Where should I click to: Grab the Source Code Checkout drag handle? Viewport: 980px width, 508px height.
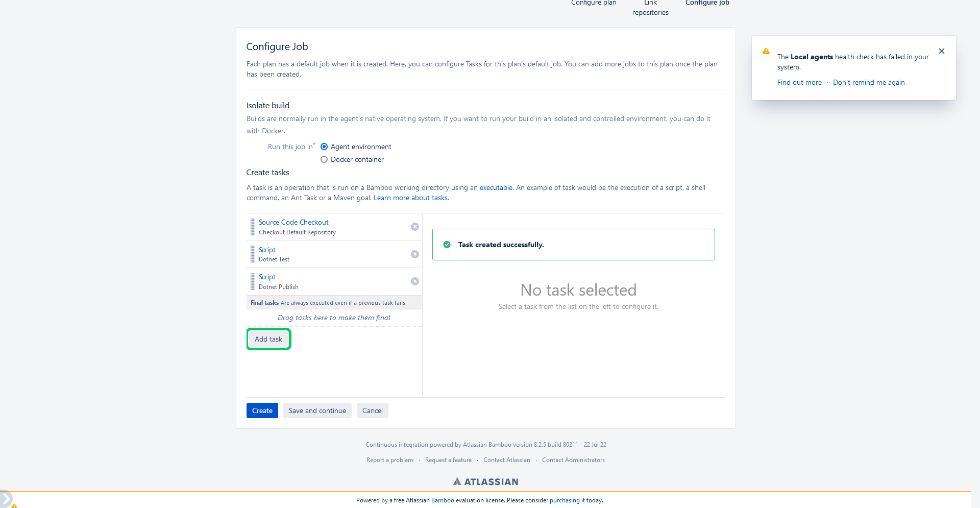[252, 227]
